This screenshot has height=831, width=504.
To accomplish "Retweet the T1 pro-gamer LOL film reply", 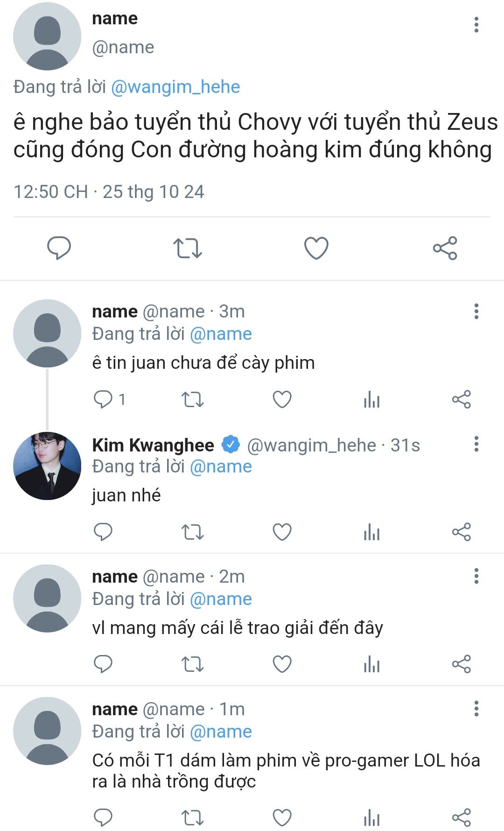I will (192, 817).
